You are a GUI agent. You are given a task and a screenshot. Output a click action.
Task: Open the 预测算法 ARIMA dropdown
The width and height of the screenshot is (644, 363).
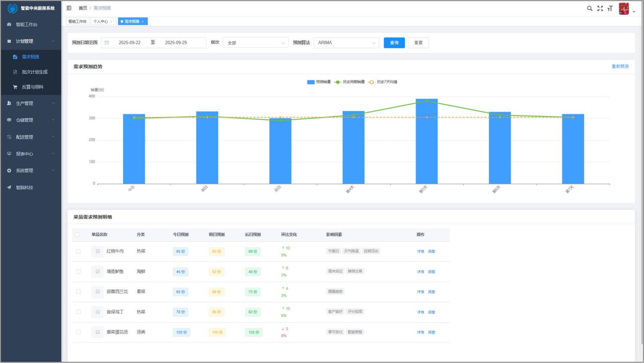(346, 43)
